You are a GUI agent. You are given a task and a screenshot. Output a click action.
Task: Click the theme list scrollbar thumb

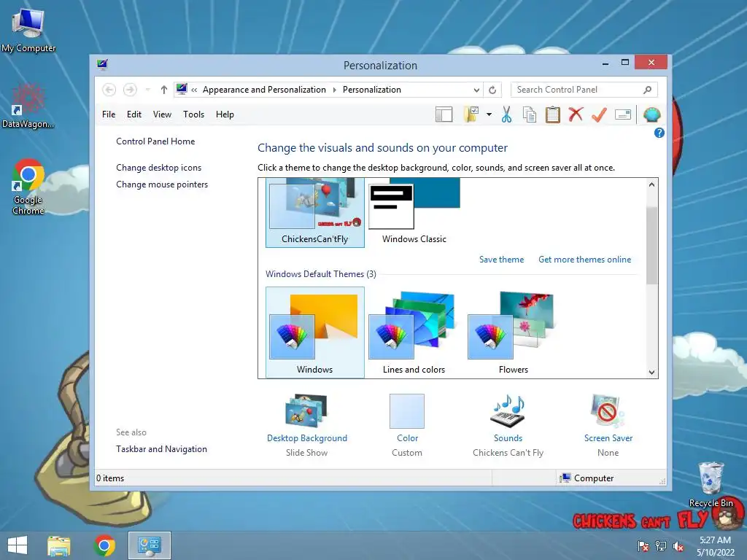pyautogui.click(x=651, y=245)
